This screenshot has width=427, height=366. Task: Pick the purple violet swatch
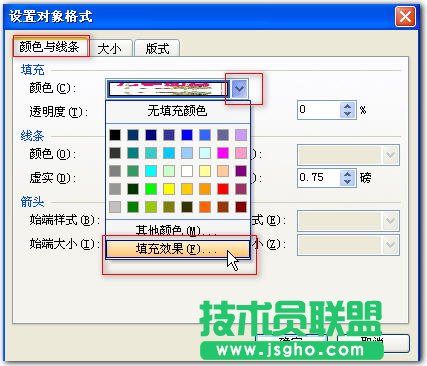coord(241,171)
